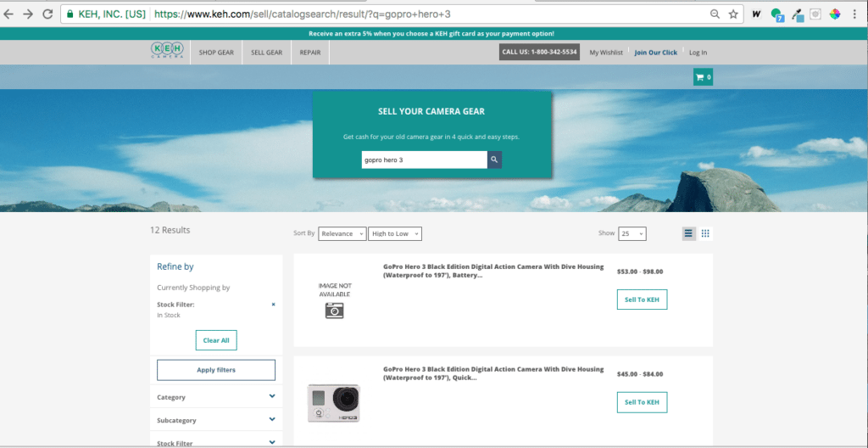
Task: Expand the Stock Filter section
Action: [216, 442]
